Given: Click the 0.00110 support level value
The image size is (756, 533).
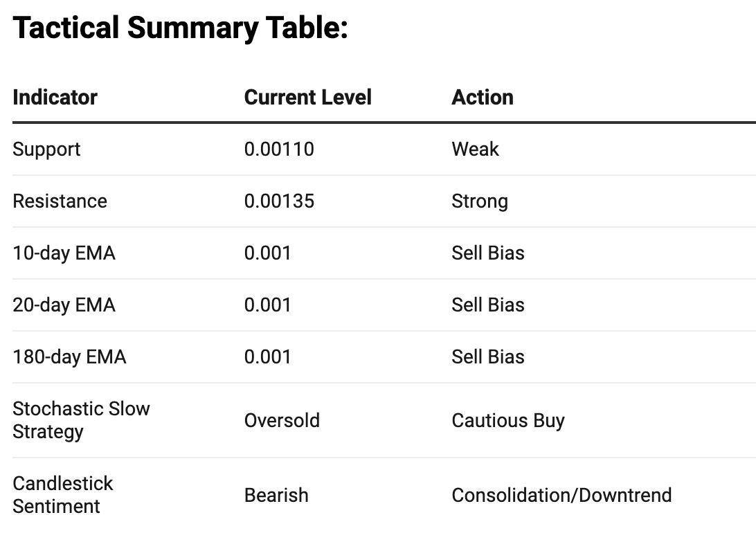Looking at the screenshot, I should pyautogui.click(x=279, y=150).
